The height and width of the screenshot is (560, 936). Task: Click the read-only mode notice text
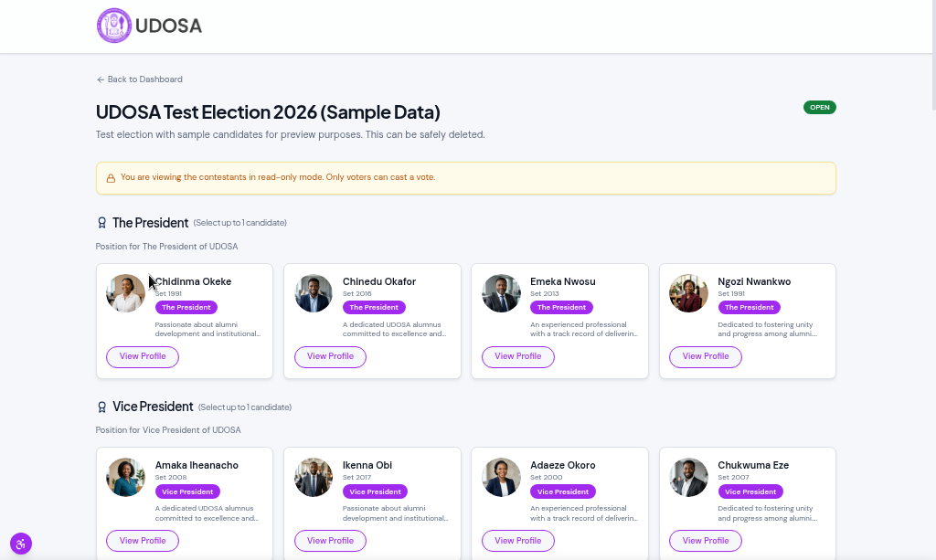[278, 177]
